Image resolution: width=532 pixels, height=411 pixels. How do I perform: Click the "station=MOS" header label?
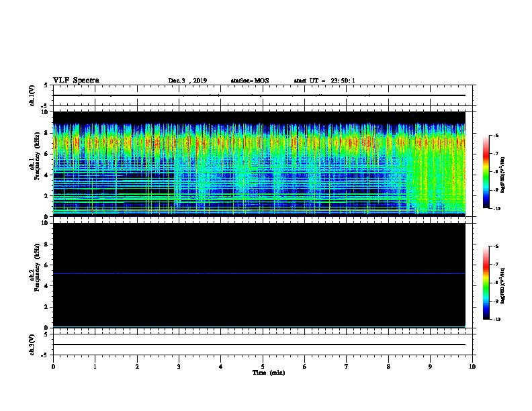250,81
